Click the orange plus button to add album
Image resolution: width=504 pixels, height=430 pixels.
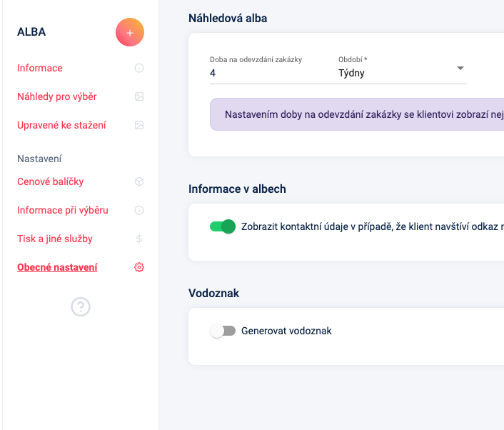click(x=130, y=32)
